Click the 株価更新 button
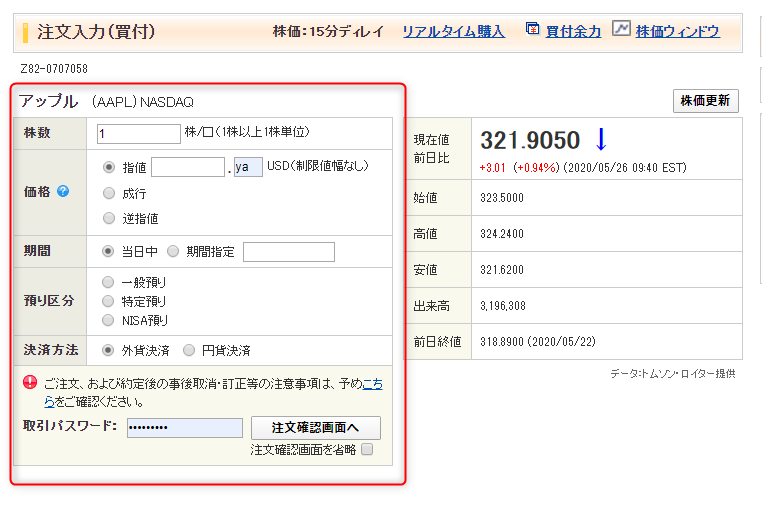762x505 pixels. point(706,101)
